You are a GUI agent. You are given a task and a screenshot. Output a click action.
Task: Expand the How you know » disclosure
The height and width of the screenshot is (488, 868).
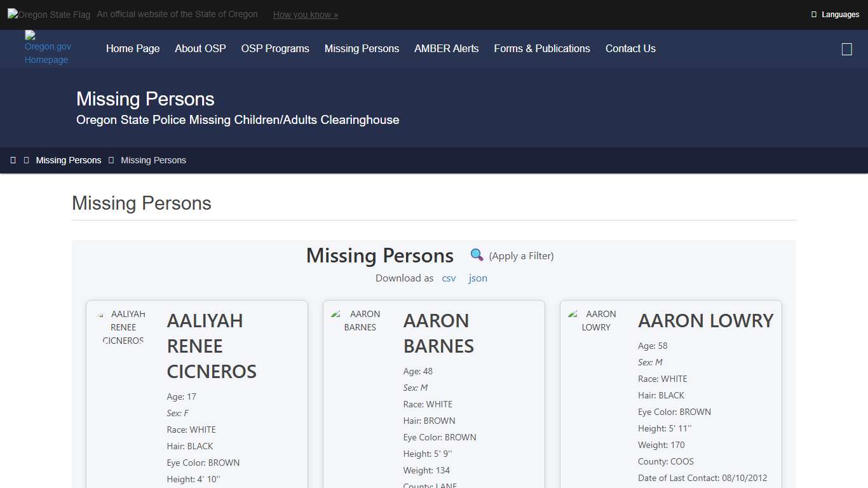click(306, 14)
